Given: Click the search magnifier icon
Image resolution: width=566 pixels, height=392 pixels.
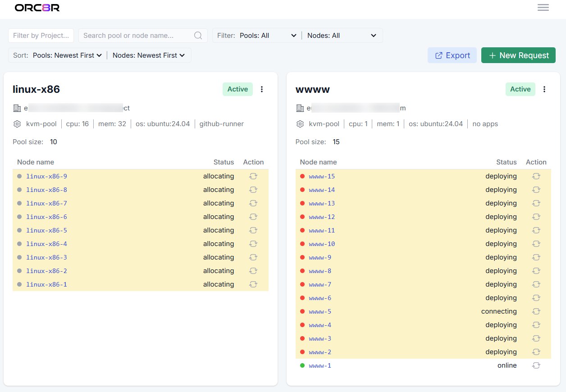Looking at the screenshot, I should [198, 36].
